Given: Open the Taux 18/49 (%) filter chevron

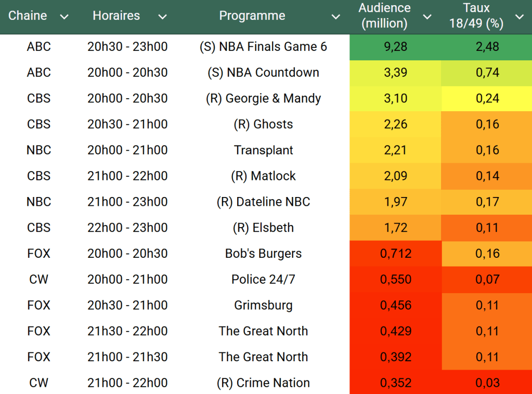Looking at the screenshot, I should pyautogui.click(x=519, y=17).
